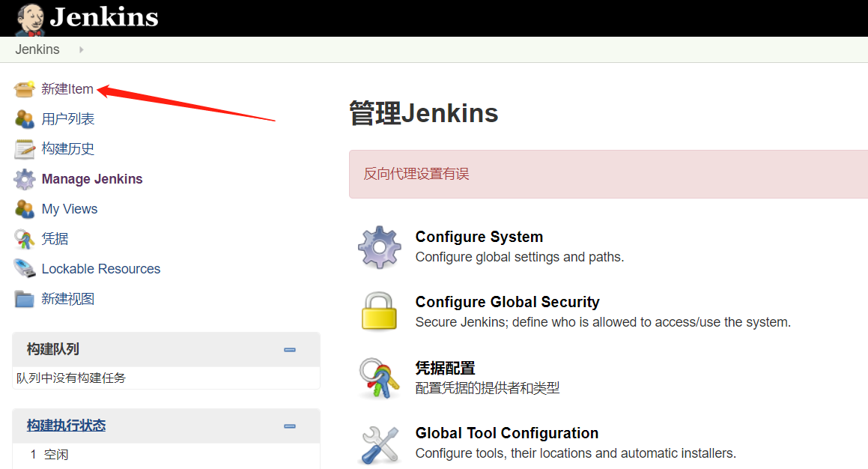Open the 新建视图 link
868x469 pixels.
(x=67, y=299)
